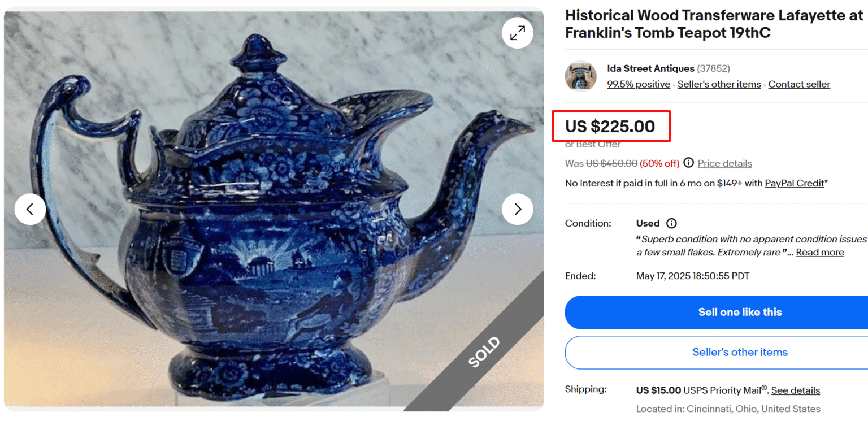Screen dimensions: 868x421
Task: Read more about the item's condition
Action: point(819,252)
